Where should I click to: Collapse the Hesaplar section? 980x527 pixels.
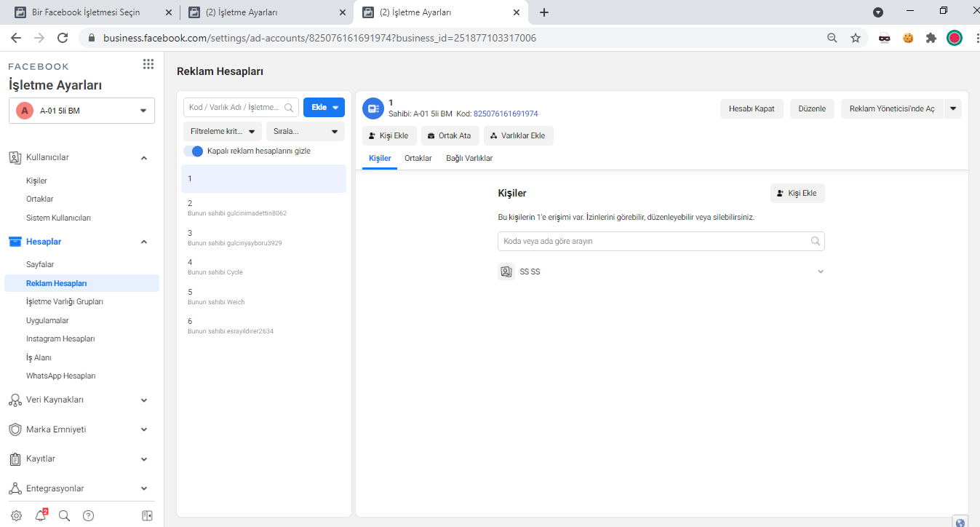pyautogui.click(x=144, y=242)
